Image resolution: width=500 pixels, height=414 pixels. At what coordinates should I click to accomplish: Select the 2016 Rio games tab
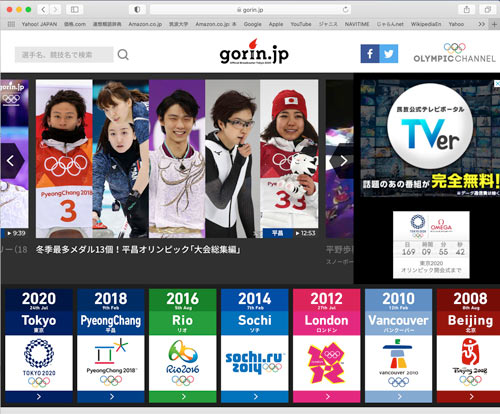[183, 312]
